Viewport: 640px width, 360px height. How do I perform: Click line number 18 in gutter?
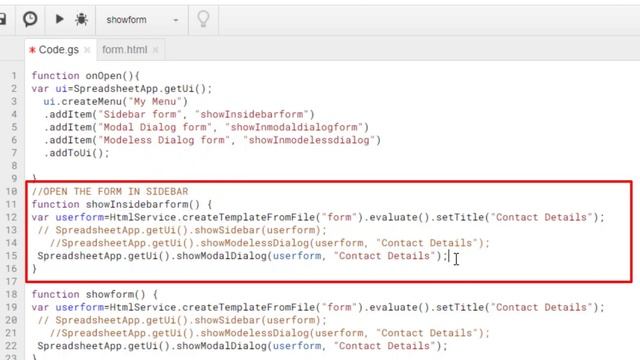point(11,294)
